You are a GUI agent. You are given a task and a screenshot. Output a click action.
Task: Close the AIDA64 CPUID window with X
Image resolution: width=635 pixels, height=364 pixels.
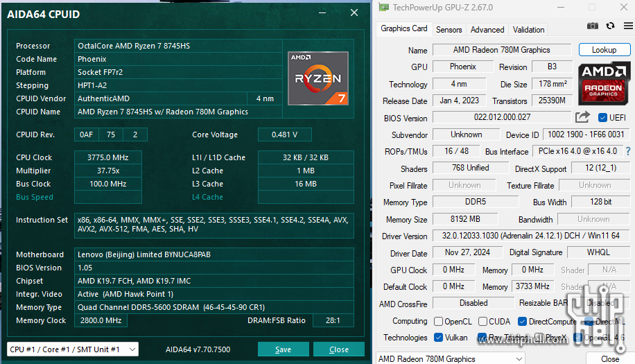[354, 12]
